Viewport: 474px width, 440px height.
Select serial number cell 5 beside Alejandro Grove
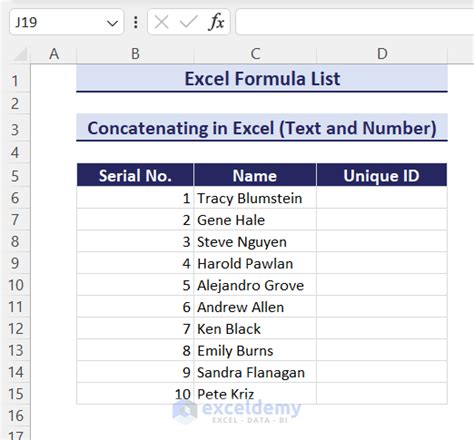click(135, 285)
